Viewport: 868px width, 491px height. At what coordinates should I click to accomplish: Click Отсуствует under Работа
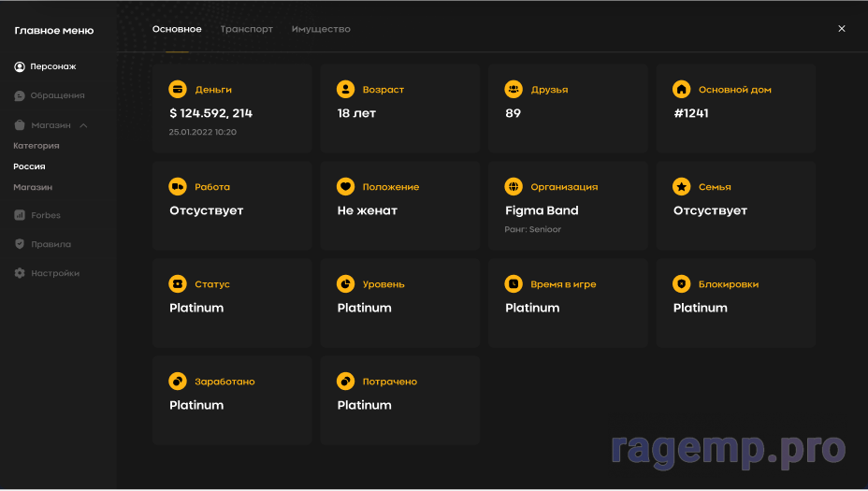pos(207,211)
